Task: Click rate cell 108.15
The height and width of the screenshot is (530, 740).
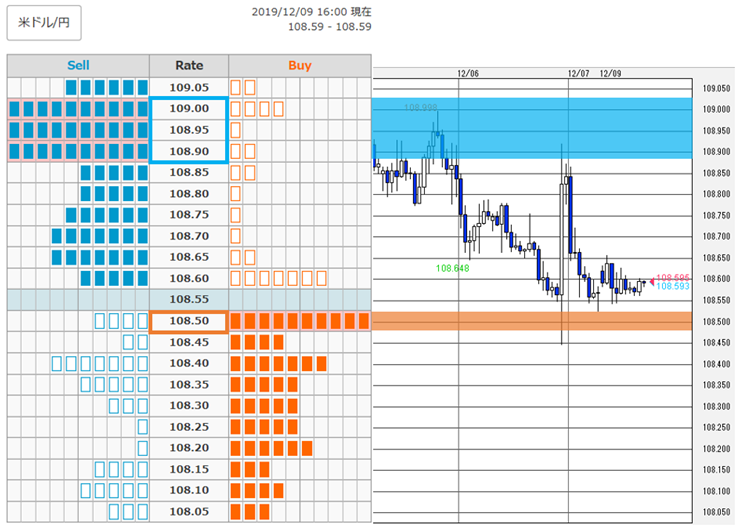Action: click(189, 469)
